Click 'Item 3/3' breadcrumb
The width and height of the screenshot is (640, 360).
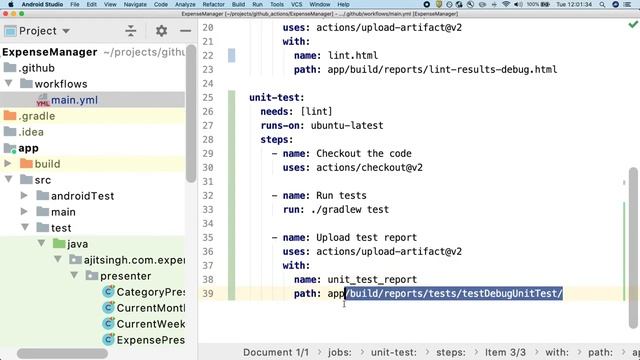click(505, 352)
